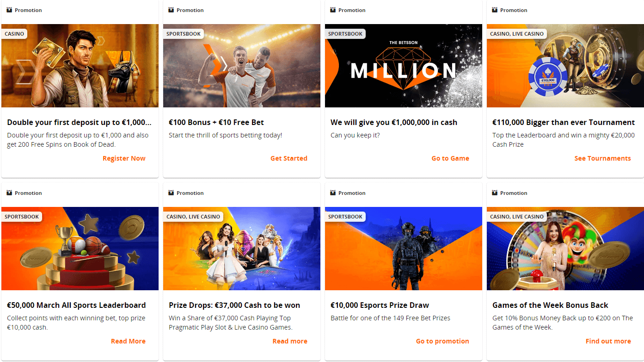The height and width of the screenshot is (362, 644).
Task: Click the promotion icon above Games of the Week card
Action: pyautogui.click(x=495, y=193)
